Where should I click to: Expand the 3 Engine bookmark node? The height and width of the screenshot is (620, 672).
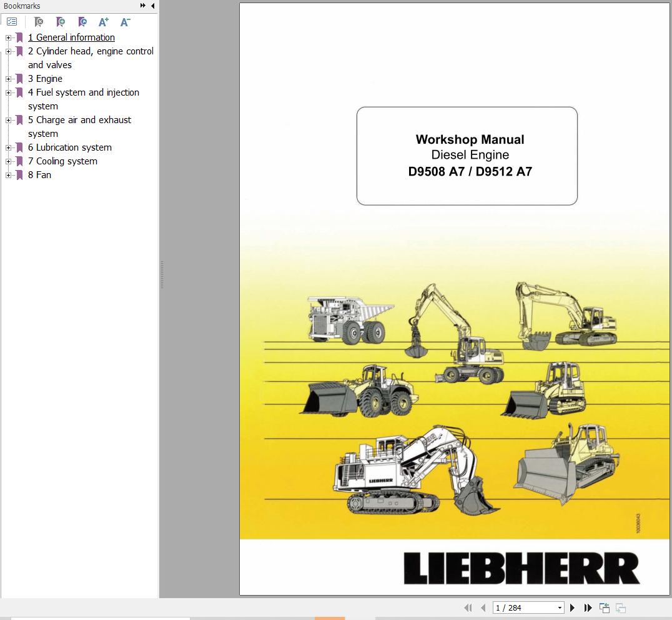8,79
